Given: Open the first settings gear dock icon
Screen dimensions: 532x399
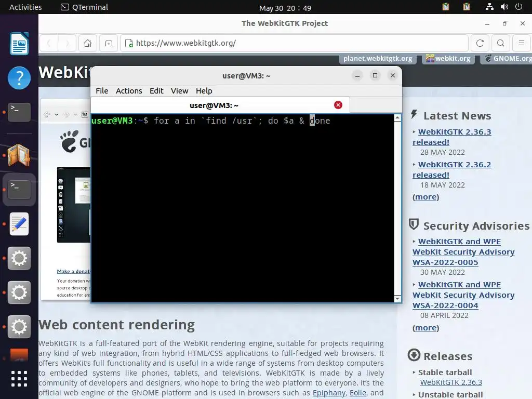Looking at the screenshot, I should coord(19,258).
